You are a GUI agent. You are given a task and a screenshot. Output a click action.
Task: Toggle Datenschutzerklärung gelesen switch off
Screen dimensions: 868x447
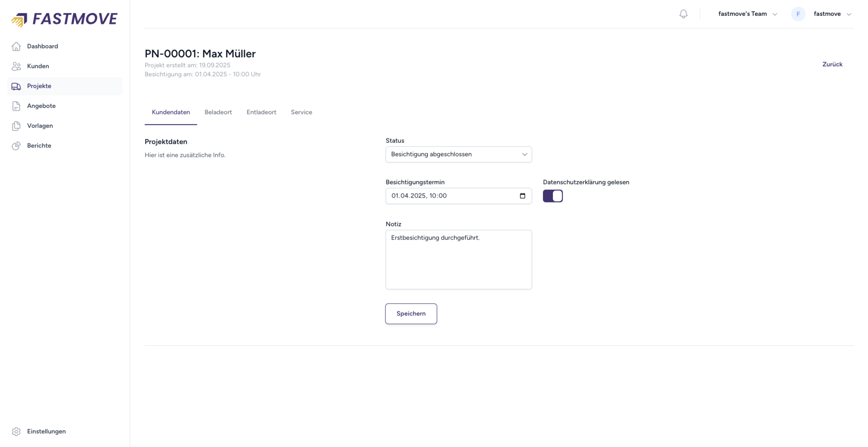(x=552, y=196)
